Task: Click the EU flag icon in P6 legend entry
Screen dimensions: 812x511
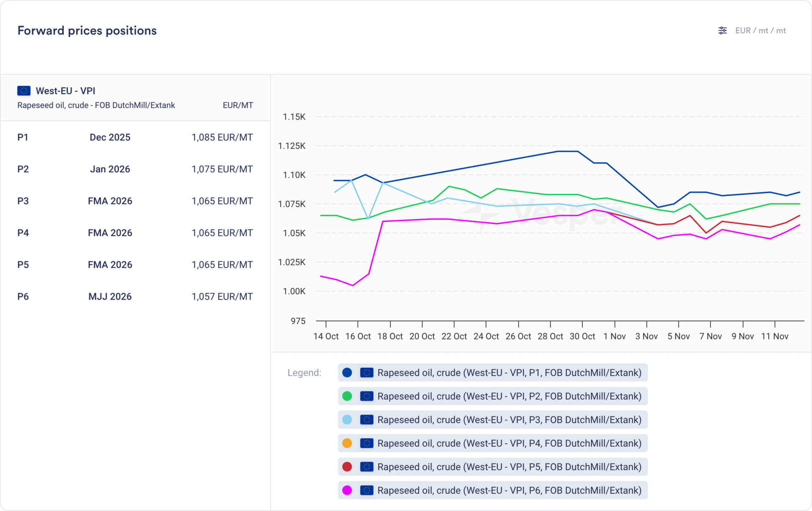Action: [x=366, y=490]
